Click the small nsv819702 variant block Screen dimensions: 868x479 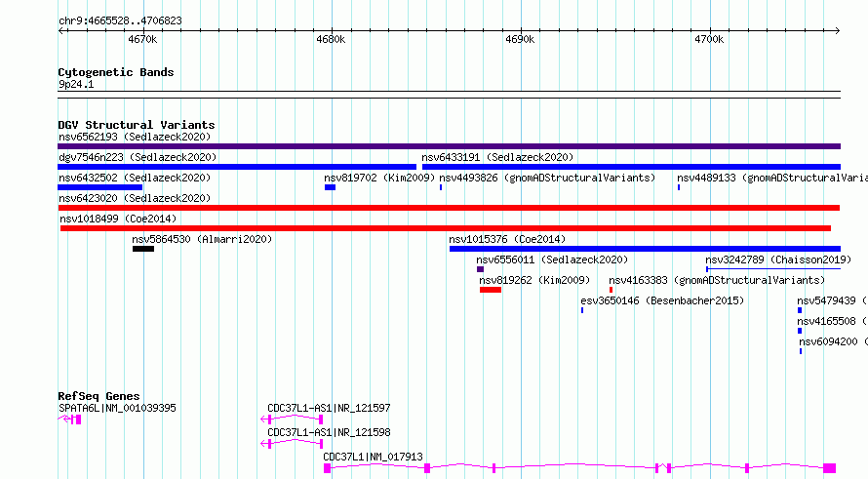click(x=330, y=187)
